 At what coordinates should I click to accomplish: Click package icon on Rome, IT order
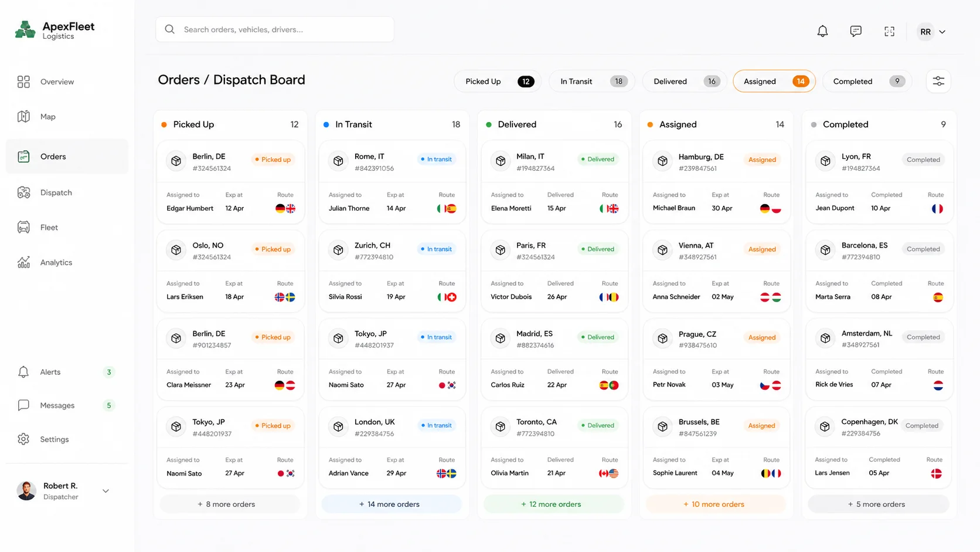click(x=338, y=161)
